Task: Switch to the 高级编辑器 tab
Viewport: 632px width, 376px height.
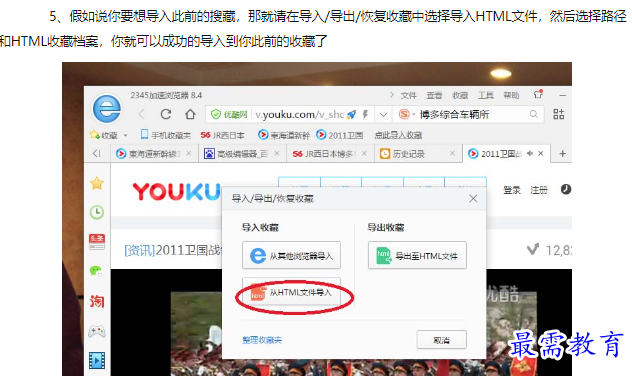Action: (x=242, y=154)
